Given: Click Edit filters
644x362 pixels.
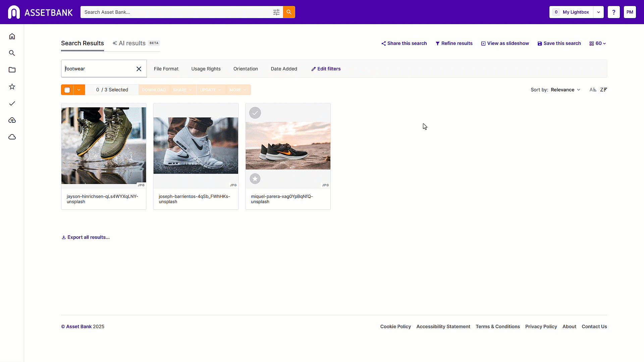Looking at the screenshot, I should tap(326, 69).
